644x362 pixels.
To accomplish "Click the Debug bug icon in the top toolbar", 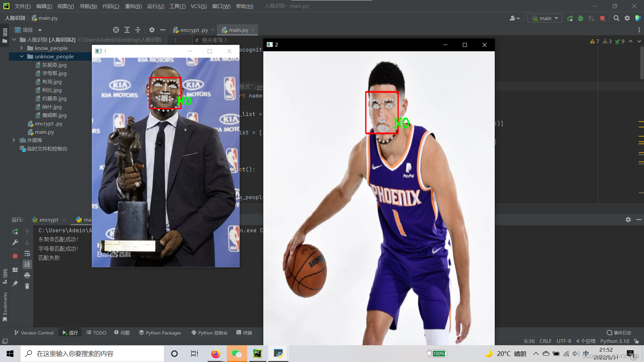I will pos(581,18).
